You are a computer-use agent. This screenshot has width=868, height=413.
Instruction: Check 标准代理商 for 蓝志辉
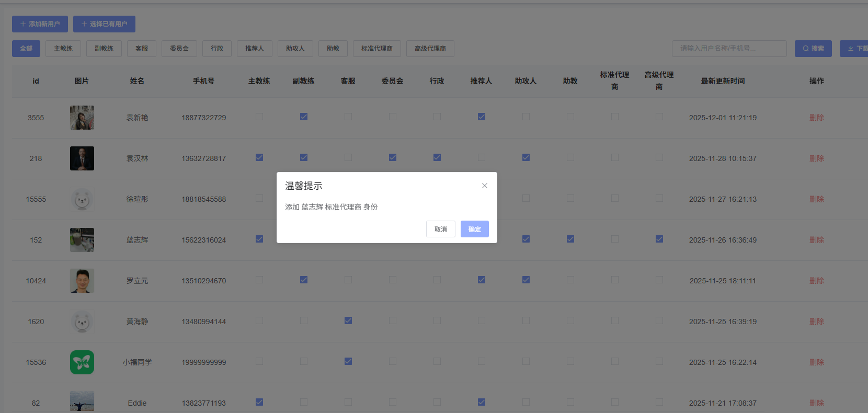[615, 239]
